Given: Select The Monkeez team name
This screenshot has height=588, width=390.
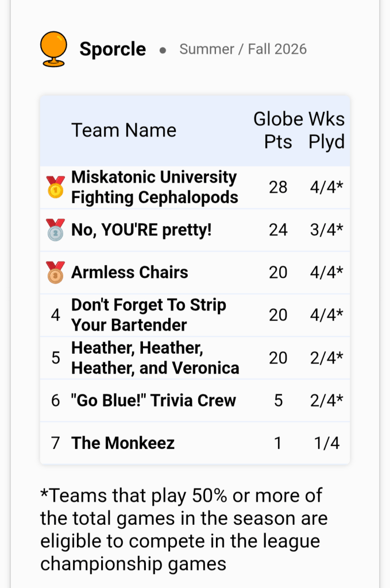Looking at the screenshot, I should tap(122, 443).
